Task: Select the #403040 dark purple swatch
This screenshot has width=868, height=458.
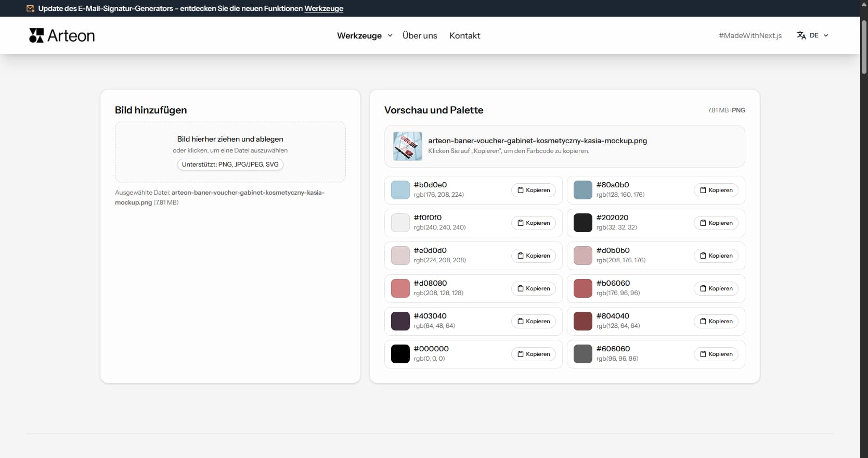Action: pos(400,321)
